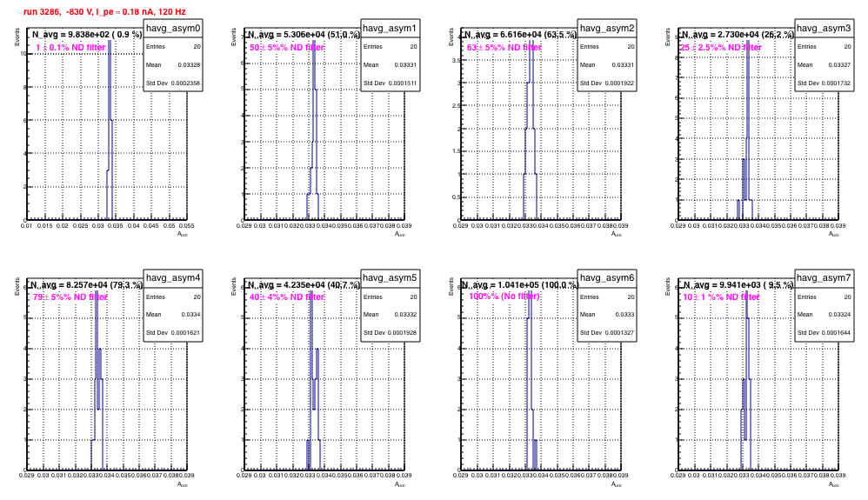Click the N_avg = 1.041e+05 label
This screenshot has width=868, height=500.
coord(520,285)
